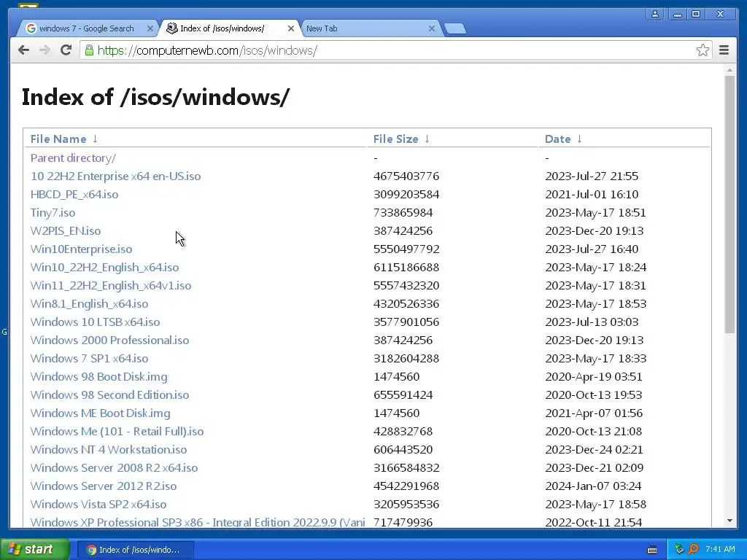747x560 pixels.
Task: Click the green arrow system tray icon
Action: (679, 549)
